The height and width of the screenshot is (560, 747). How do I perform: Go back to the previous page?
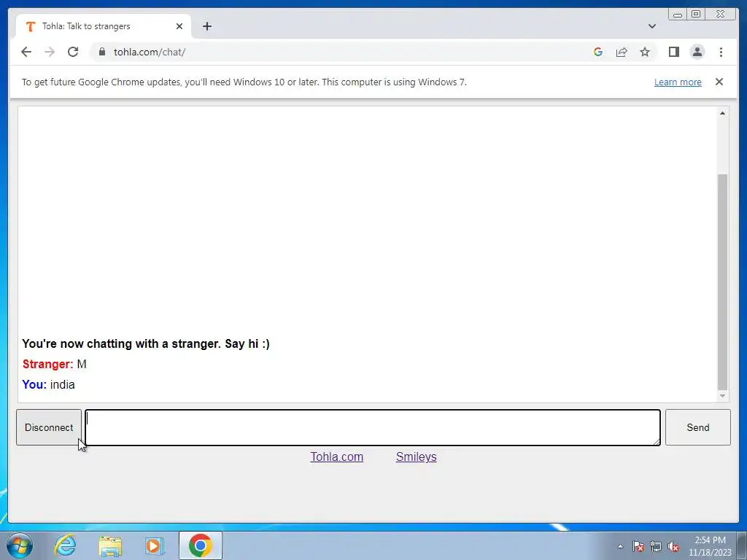point(26,52)
